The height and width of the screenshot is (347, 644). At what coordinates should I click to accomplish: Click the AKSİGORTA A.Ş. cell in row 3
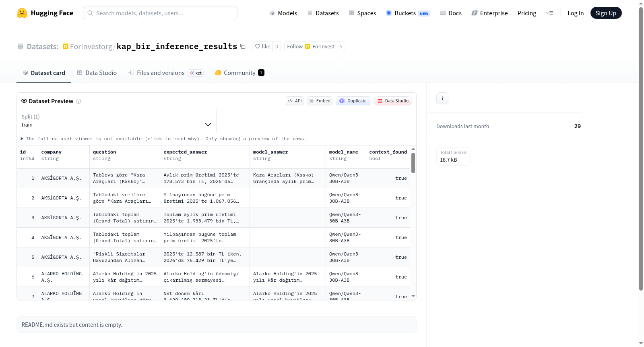click(x=64, y=218)
